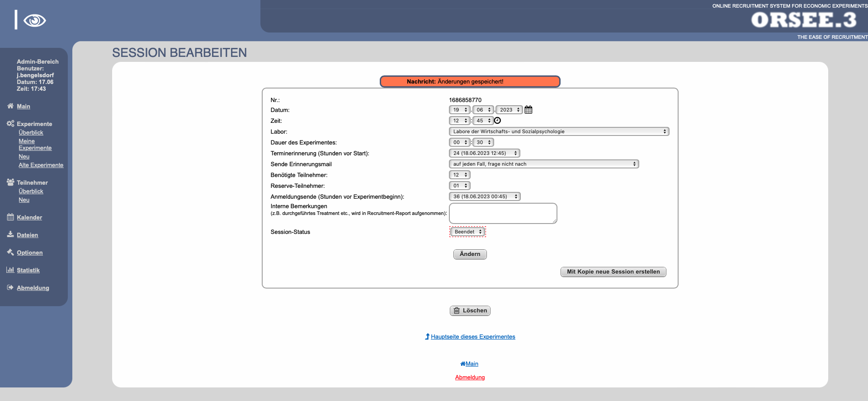Click the Optionen tools icon

(x=10, y=252)
